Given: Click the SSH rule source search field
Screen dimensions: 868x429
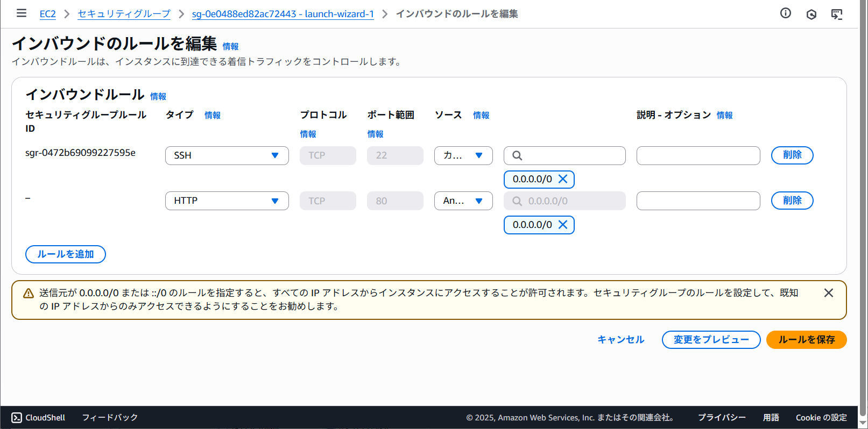Looking at the screenshot, I should pos(570,155).
